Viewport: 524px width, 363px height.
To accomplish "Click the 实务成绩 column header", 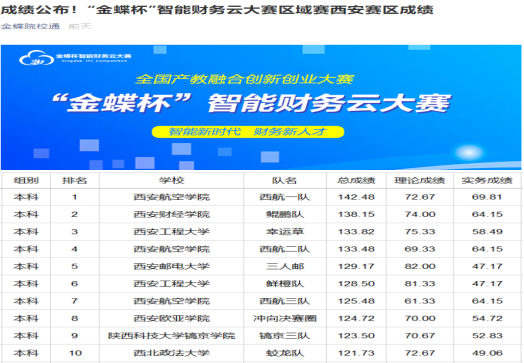I will coord(487,180).
